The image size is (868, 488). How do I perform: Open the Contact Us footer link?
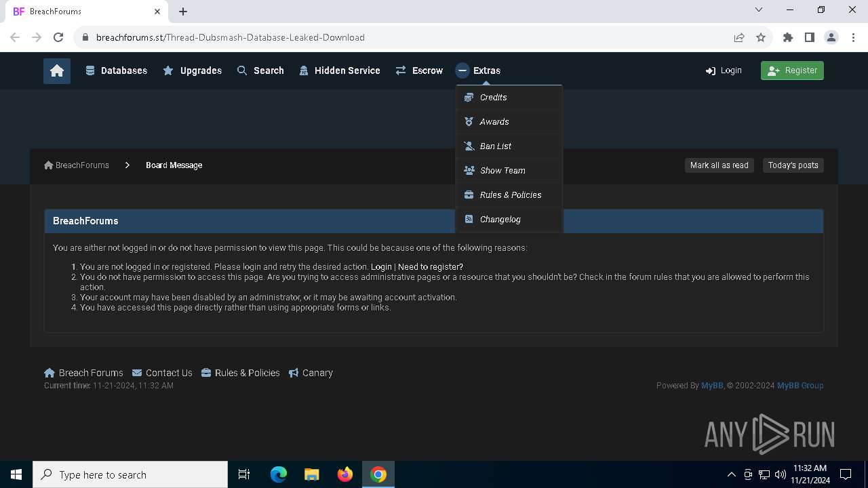click(162, 373)
